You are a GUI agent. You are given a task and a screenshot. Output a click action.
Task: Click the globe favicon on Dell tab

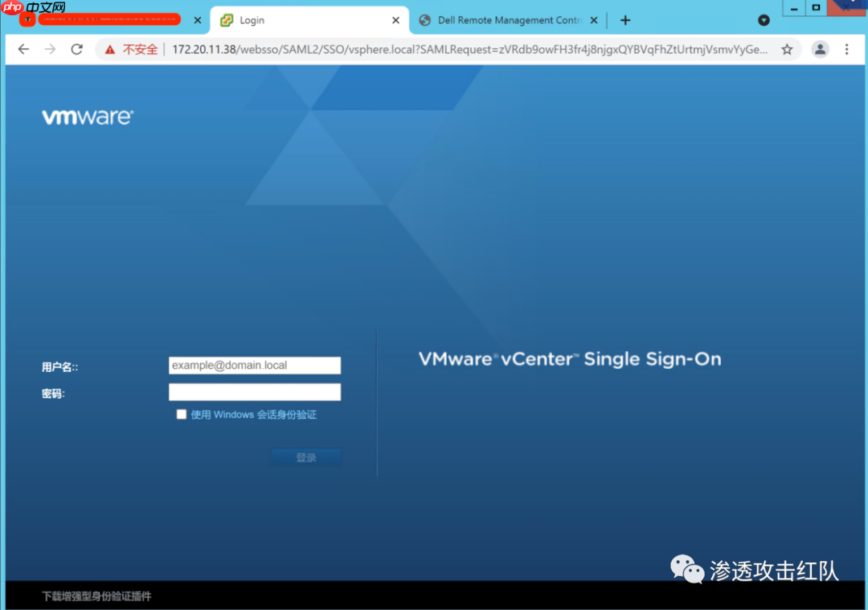[424, 20]
